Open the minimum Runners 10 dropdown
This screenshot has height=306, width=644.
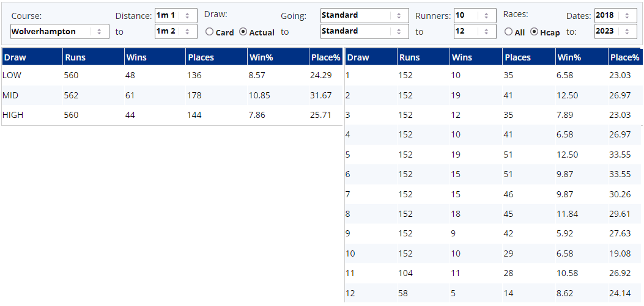475,15
